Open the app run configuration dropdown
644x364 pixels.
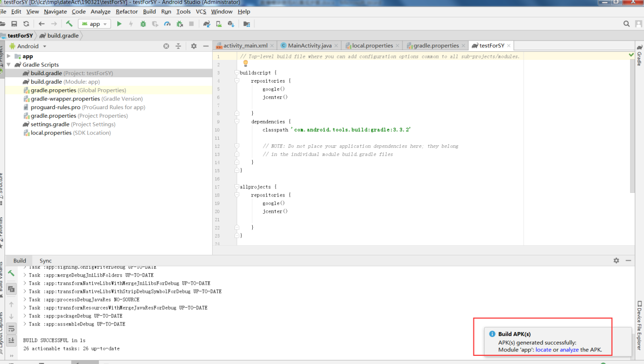(94, 24)
